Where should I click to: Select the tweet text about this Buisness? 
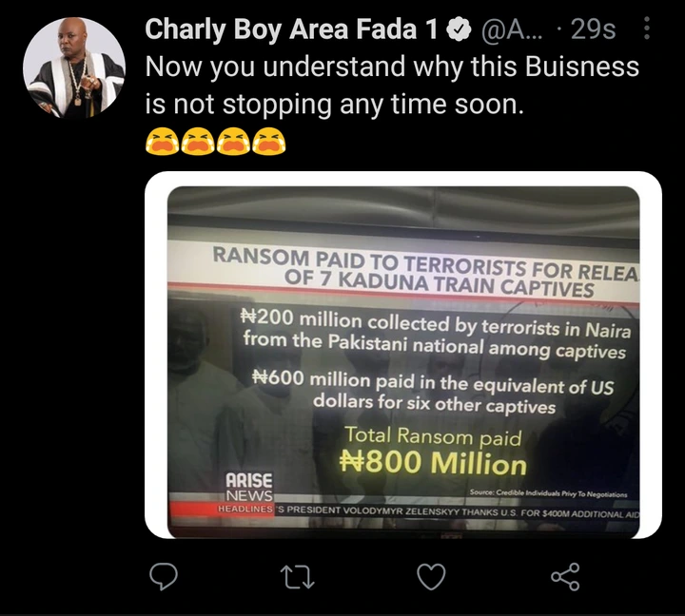coord(390,87)
